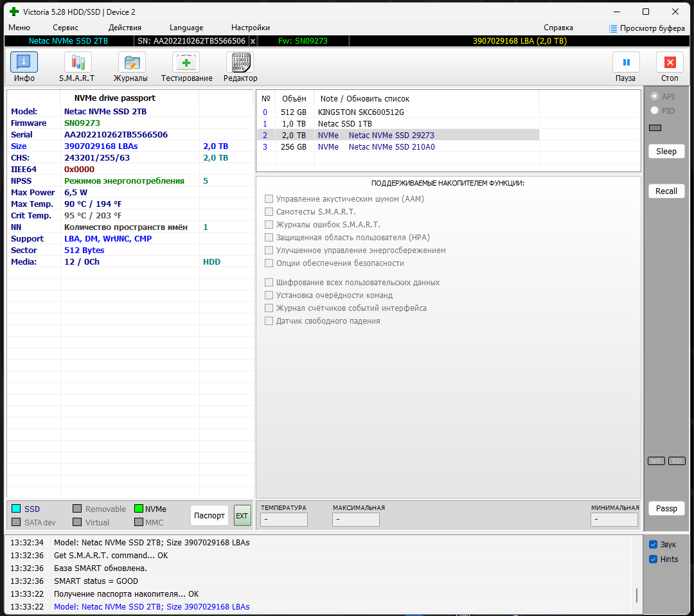Open the Тестирование first-aid icon
694x616 pixels.
click(186, 62)
